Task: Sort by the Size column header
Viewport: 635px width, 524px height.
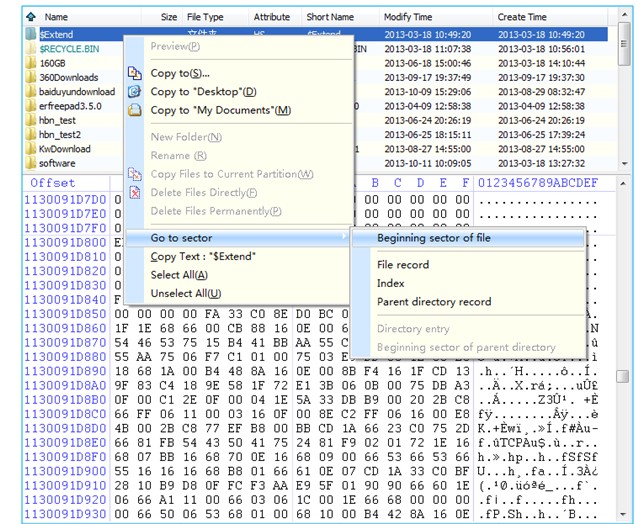Action: (168, 17)
